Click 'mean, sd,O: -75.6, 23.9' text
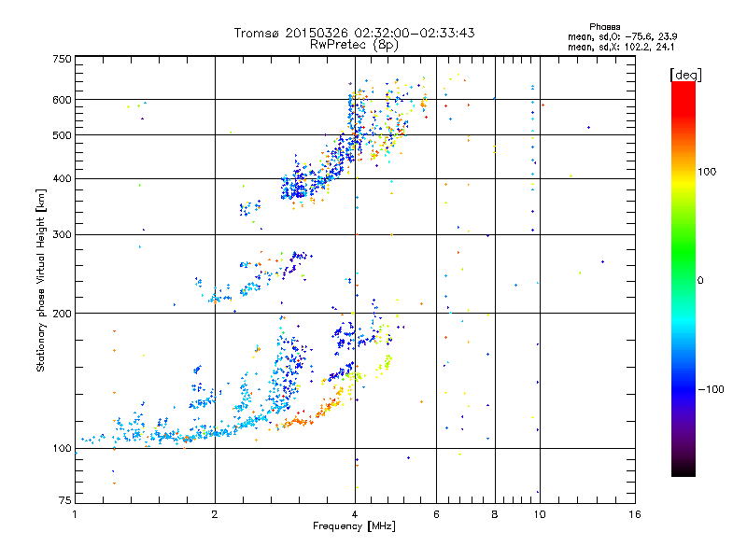This screenshot has height=560, width=747. point(622,36)
